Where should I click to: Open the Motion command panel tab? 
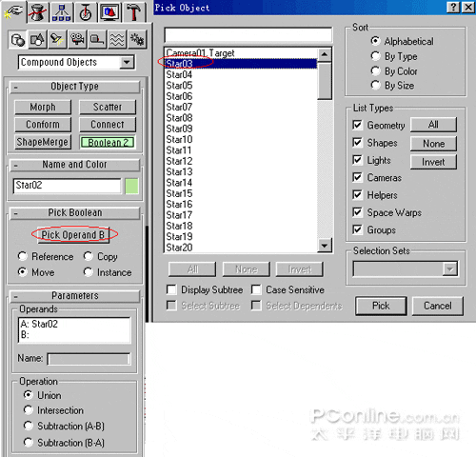[x=86, y=12]
